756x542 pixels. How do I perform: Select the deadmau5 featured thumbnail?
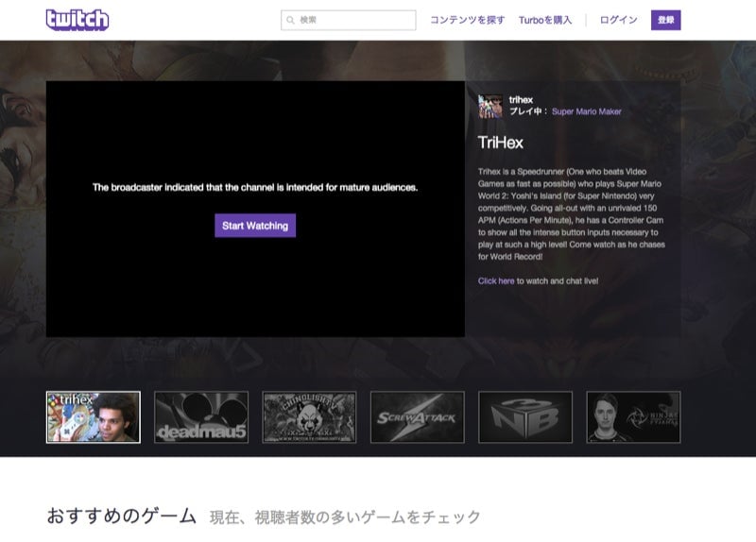[x=201, y=417]
